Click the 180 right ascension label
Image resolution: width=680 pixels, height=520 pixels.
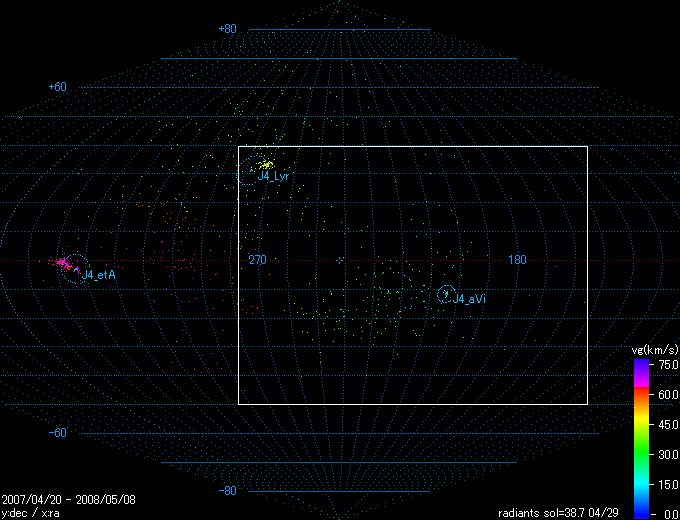pyautogui.click(x=517, y=260)
